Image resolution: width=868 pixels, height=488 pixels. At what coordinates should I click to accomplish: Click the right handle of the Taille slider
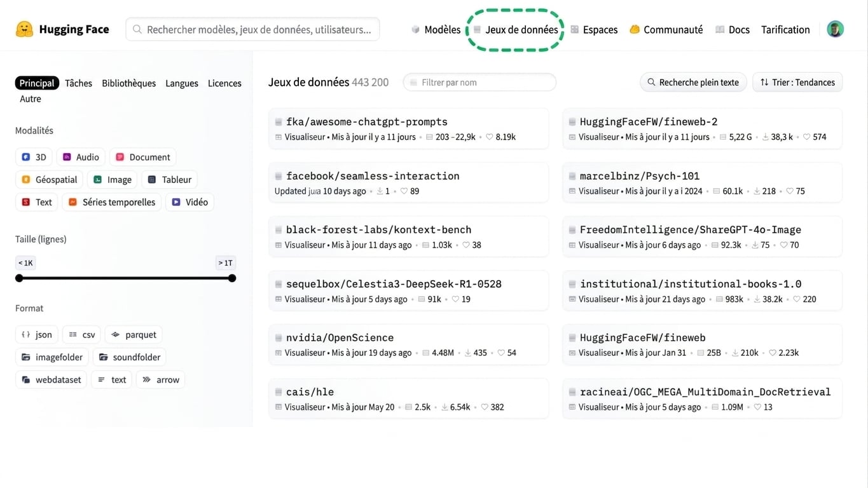[232, 278]
